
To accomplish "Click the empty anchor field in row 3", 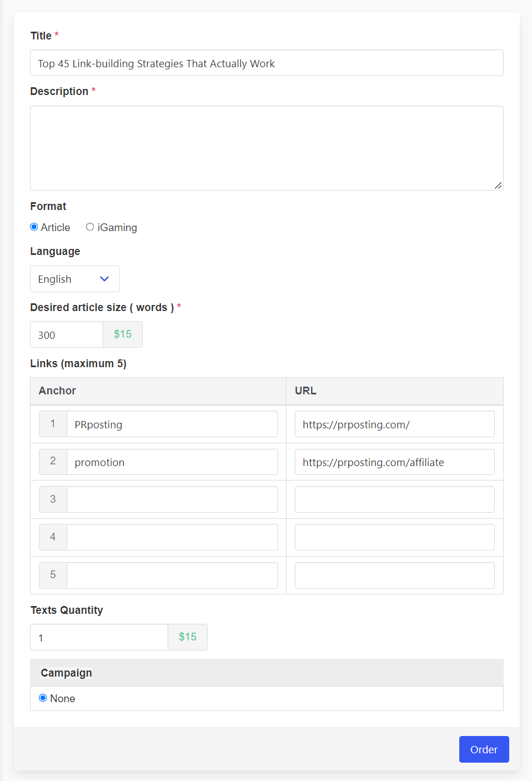I will tap(172, 499).
